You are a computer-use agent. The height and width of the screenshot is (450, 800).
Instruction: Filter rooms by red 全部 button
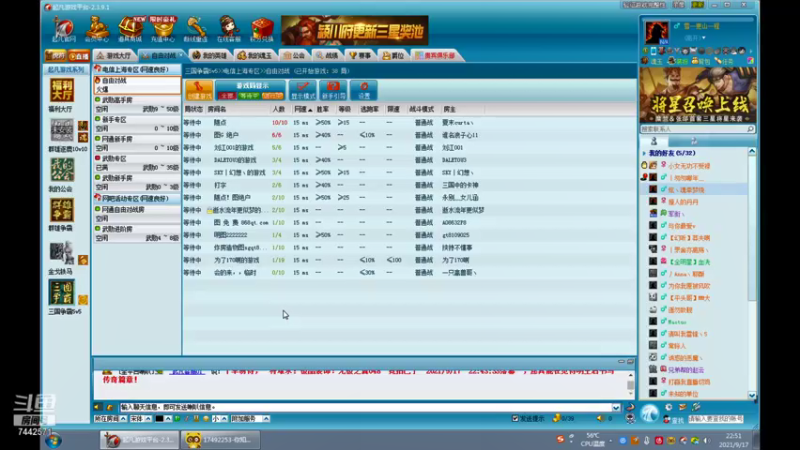[227, 95]
